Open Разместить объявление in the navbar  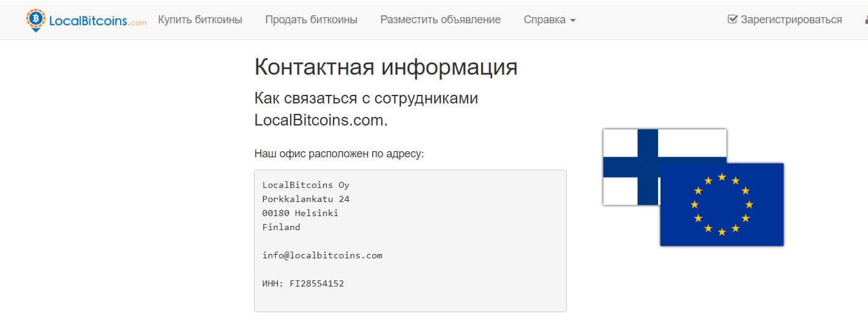440,20
